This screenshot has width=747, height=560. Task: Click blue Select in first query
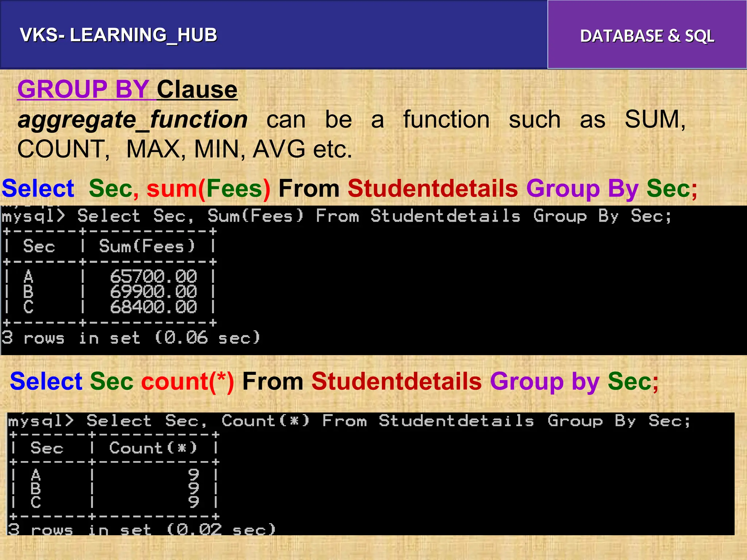pyautogui.click(x=38, y=188)
